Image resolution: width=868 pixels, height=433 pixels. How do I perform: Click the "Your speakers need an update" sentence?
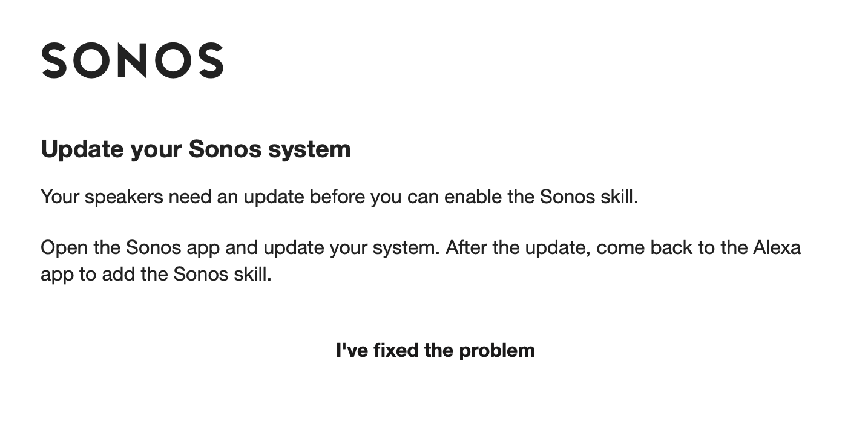[339, 197]
